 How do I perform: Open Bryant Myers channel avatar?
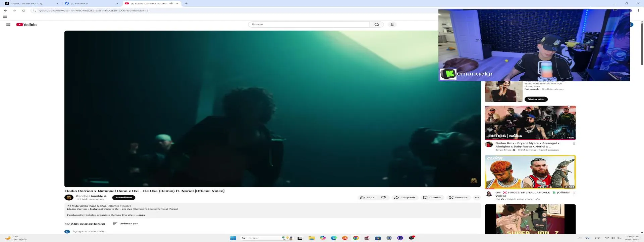click(489, 145)
